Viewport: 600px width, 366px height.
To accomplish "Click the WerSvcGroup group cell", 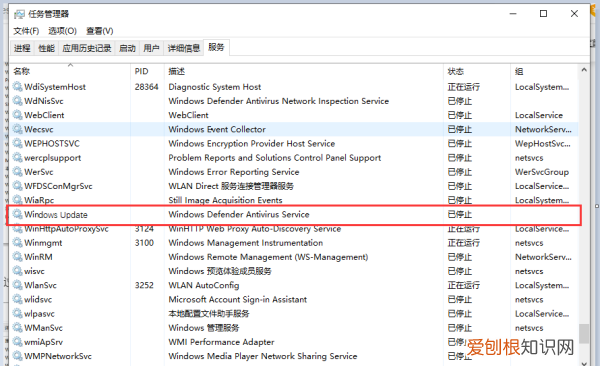I will 542,172.
